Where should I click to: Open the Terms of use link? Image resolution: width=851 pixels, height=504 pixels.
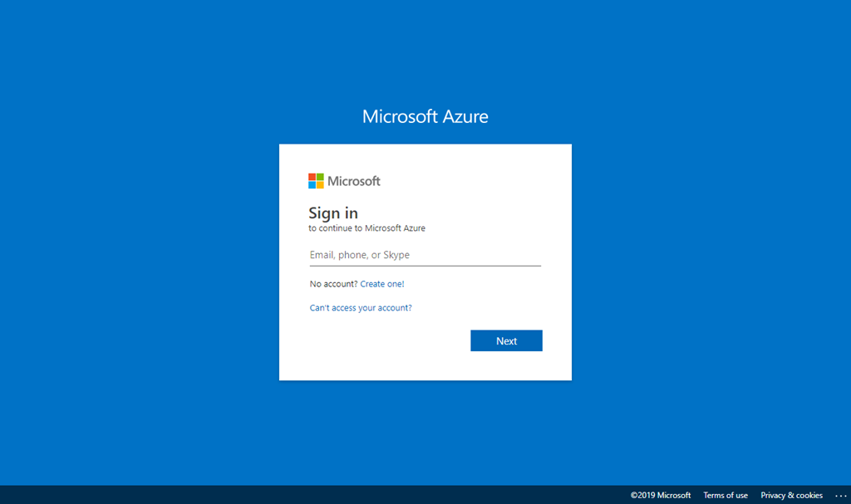[x=726, y=496]
